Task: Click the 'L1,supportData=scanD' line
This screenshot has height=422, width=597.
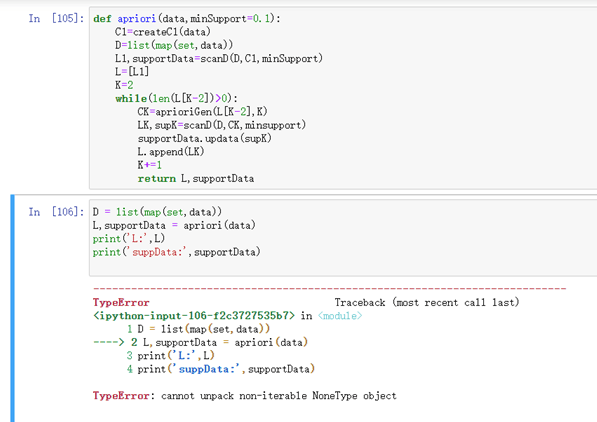Action: [x=219, y=59]
